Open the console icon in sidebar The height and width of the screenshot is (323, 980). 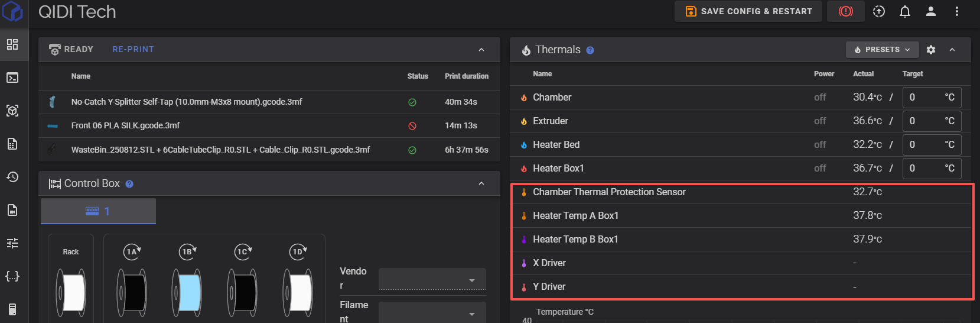[12, 77]
